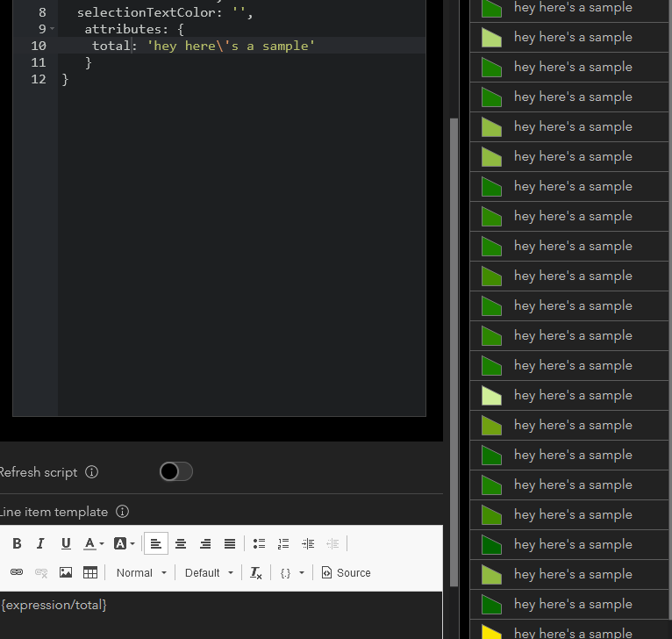Insert numbered list
This screenshot has width=672, height=639.
(283, 543)
